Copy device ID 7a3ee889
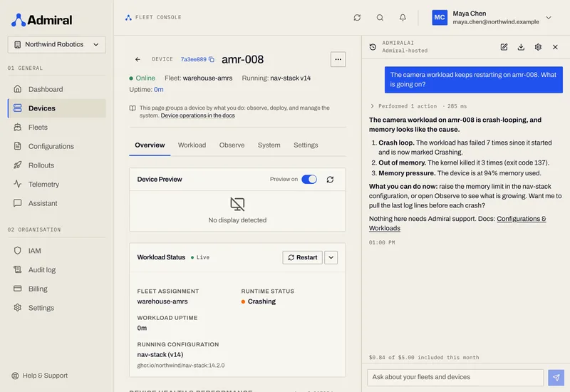570x392 pixels. pyautogui.click(x=212, y=59)
